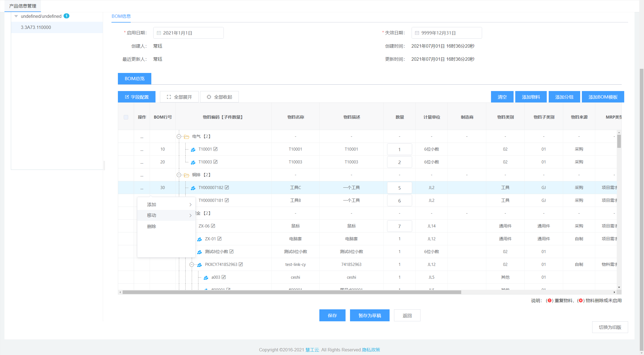Collapse undefined/undefined tree in sidebar

16,16
